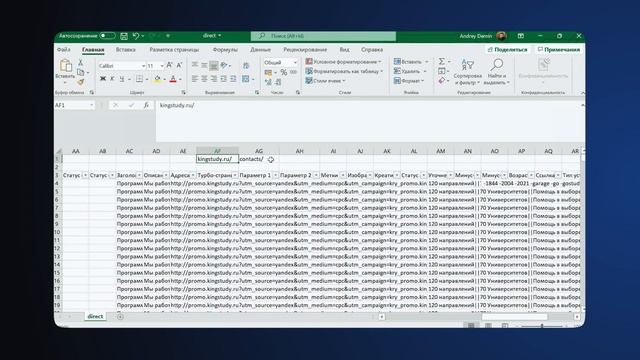
Task: Switch to the Формулы tab
Action: (x=225, y=49)
